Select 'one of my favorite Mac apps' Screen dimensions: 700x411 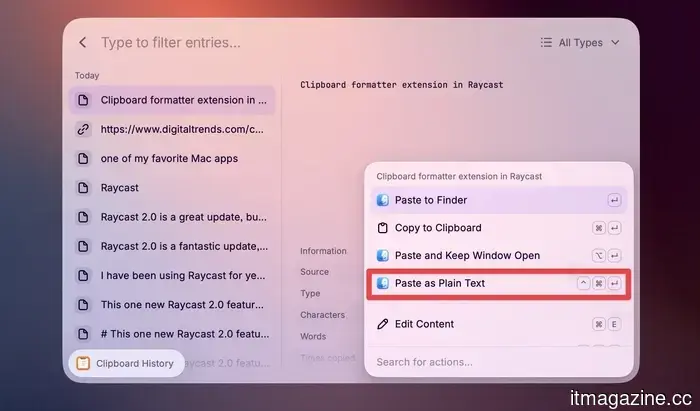coord(172,158)
